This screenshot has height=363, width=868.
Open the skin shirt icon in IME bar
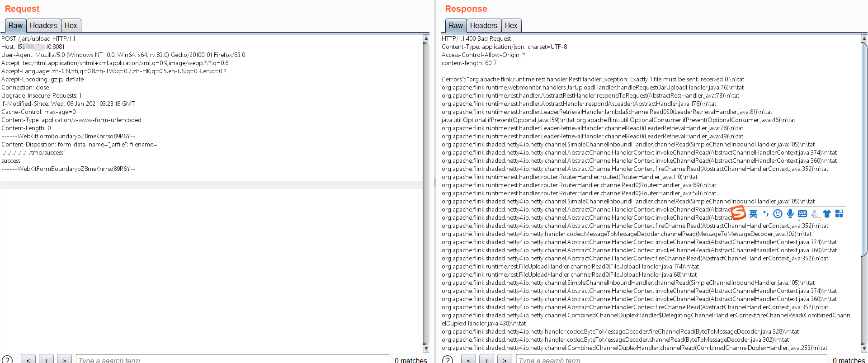coord(827,214)
